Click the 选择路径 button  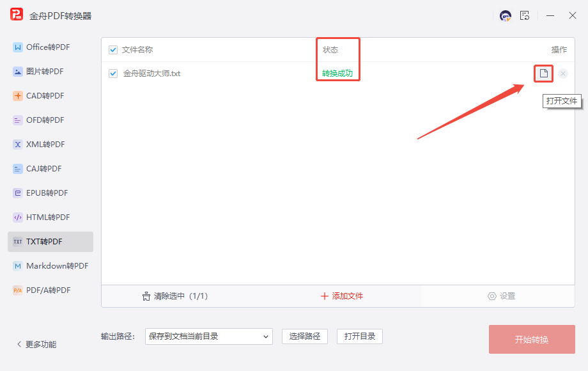pyautogui.click(x=305, y=336)
